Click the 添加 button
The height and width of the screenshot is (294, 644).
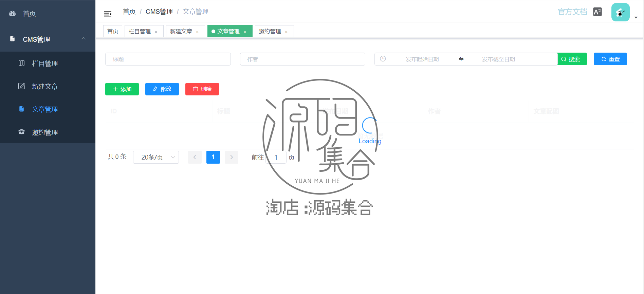point(122,89)
